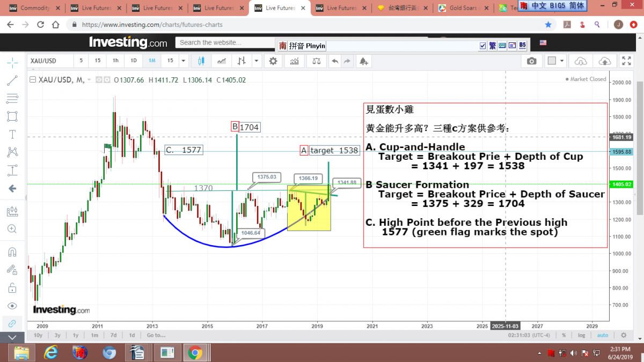
Task: Click the Investing.com logo
Action: click(128, 42)
